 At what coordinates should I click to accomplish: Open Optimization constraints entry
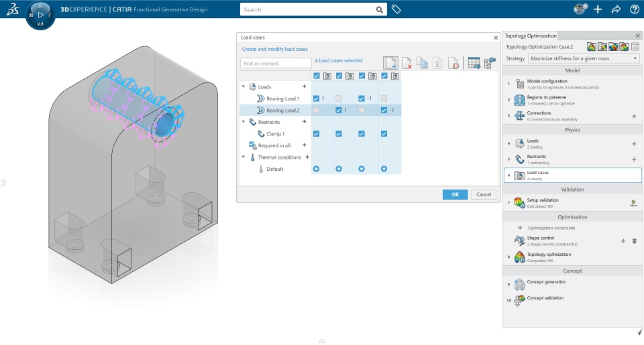pyautogui.click(x=551, y=228)
